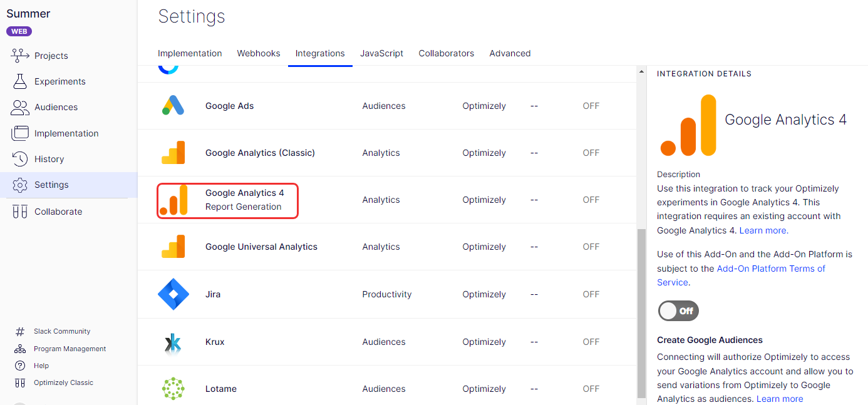Image resolution: width=868 pixels, height=405 pixels.
Task: Click the Google Universal Analytics logo
Action: pyautogui.click(x=173, y=247)
